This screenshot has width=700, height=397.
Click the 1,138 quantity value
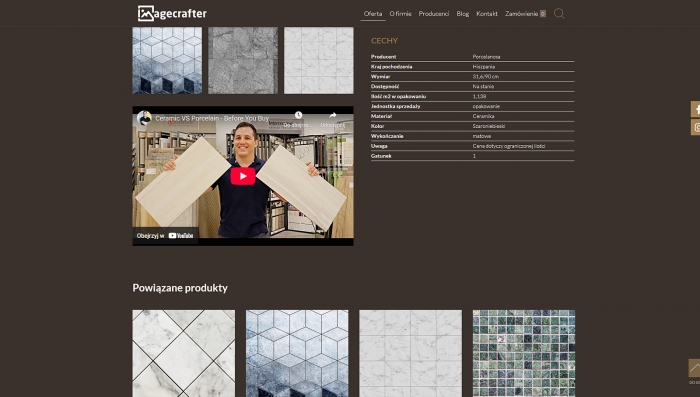(479, 96)
